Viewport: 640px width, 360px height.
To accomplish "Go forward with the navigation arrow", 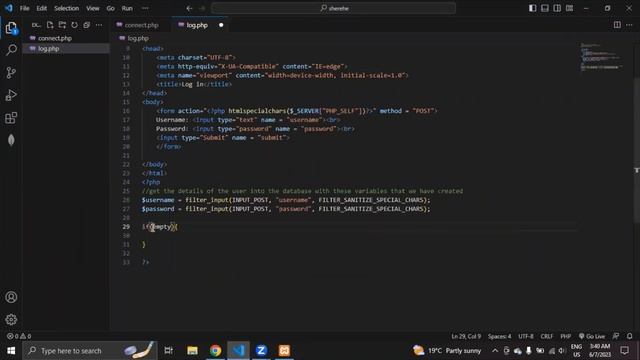I will coord(202,8).
